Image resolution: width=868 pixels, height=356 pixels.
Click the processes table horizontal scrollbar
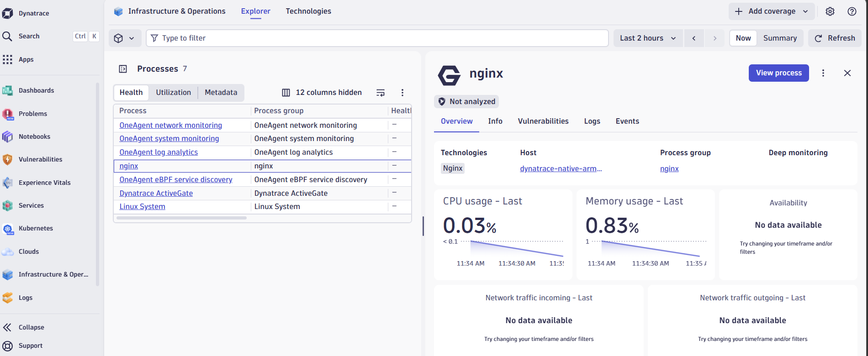181,218
